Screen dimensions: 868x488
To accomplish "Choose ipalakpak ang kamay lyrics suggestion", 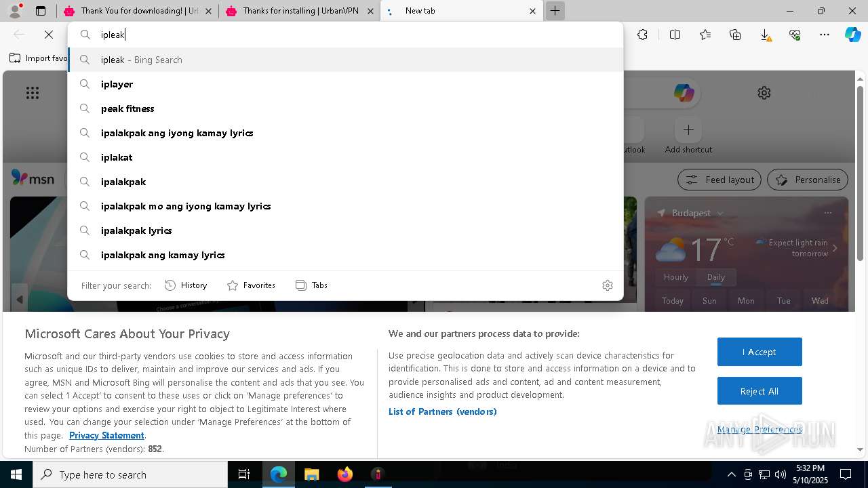I will 345,255.
